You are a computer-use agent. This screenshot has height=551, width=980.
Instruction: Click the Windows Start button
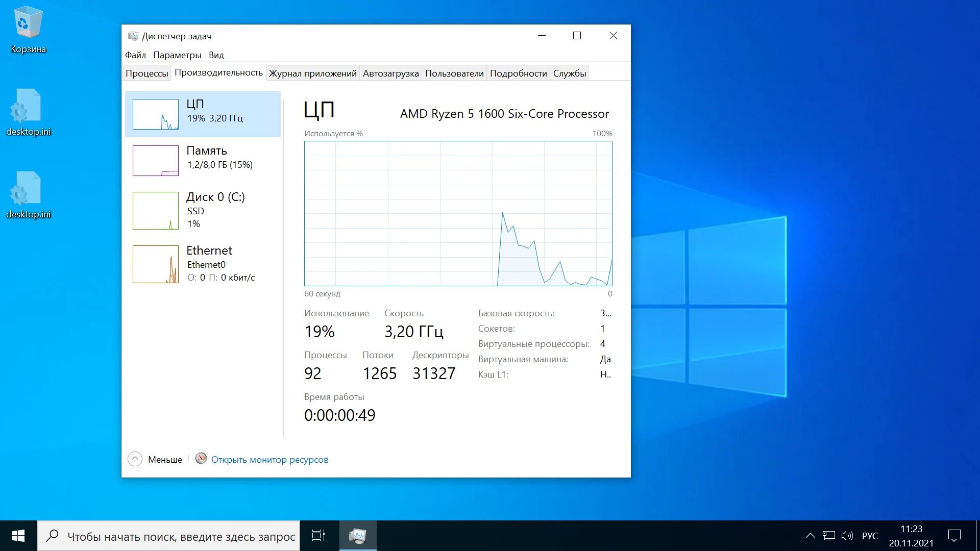[x=18, y=536]
